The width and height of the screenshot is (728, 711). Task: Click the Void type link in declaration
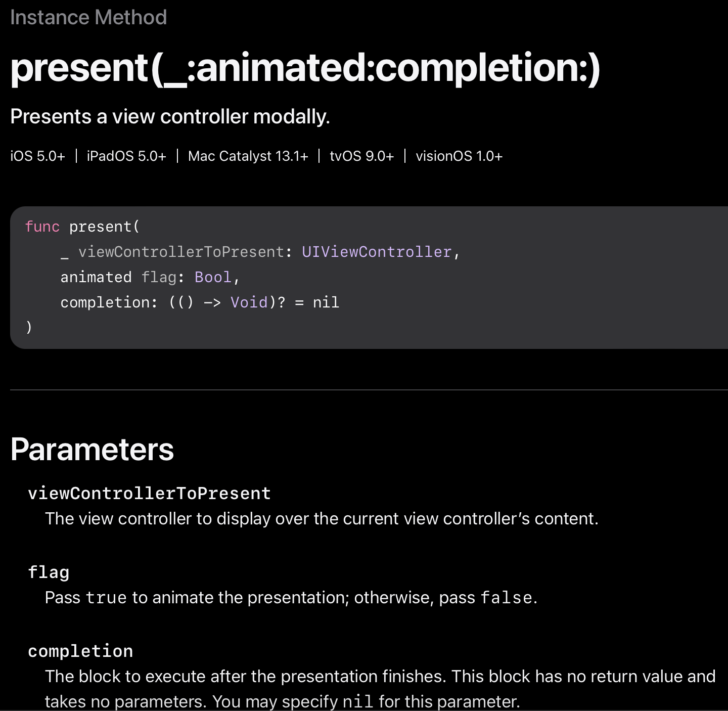pos(249,302)
